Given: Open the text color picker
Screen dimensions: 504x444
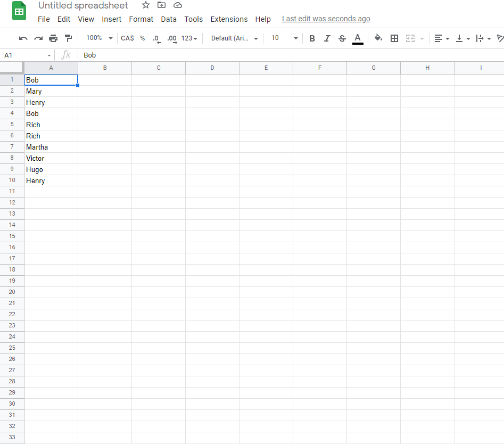Looking at the screenshot, I should (358, 38).
